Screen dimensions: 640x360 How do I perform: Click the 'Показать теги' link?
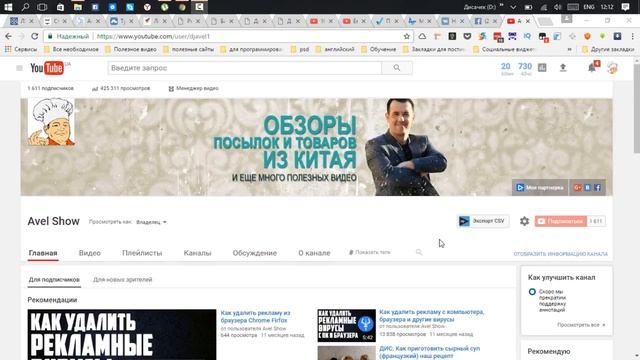tap(370, 252)
